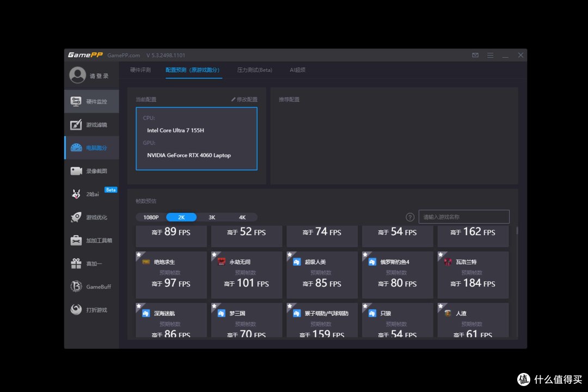Open the 游戏优化 rocket icon
Image resolution: width=588 pixels, height=392 pixels.
[x=76, y=217]
